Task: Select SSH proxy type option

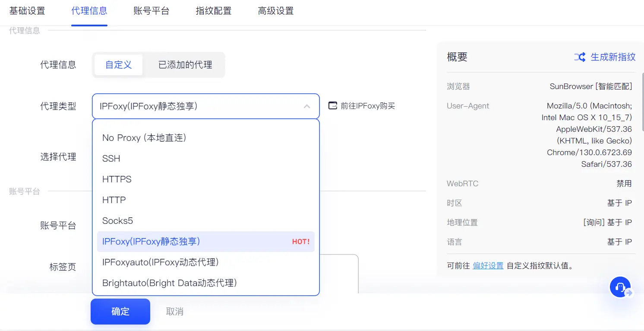Action: tap(111, 159)
